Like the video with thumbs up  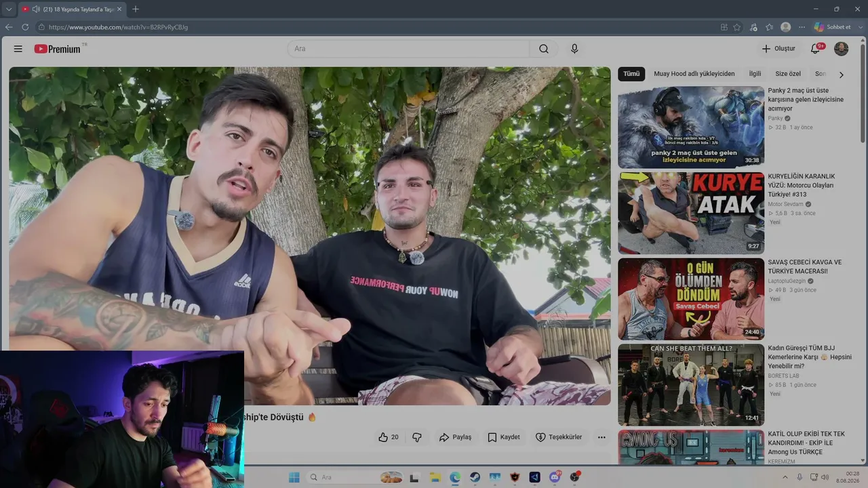pyautogui.click(x=389, y=437)
